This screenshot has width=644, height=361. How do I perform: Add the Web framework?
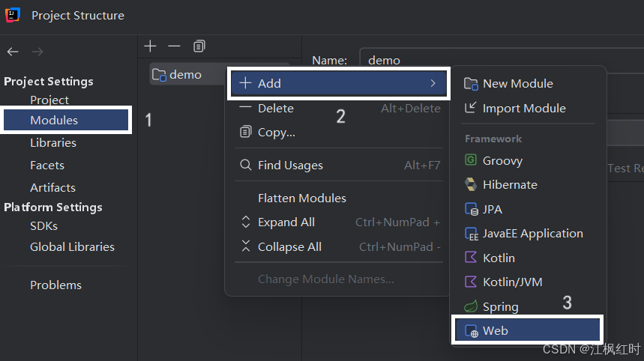pyautogui.click(x=527, y=330)
